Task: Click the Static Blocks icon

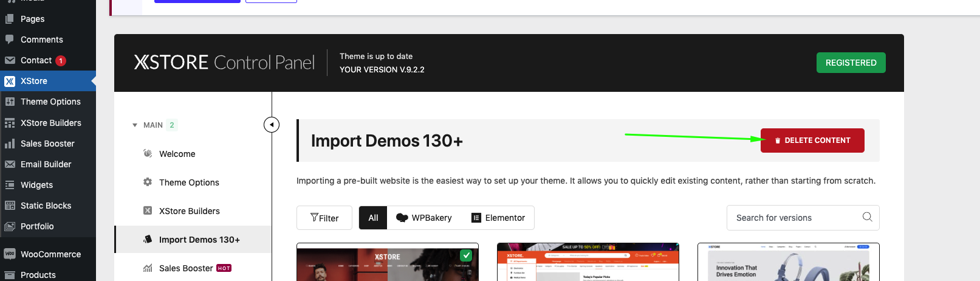Action: click(10, 206)
